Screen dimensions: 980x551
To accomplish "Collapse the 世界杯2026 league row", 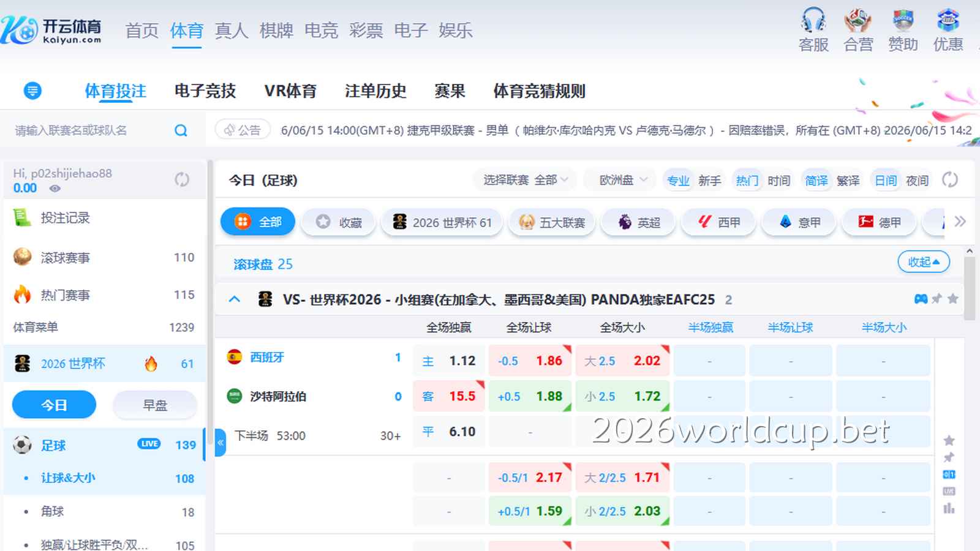I will tap(235, 299).
